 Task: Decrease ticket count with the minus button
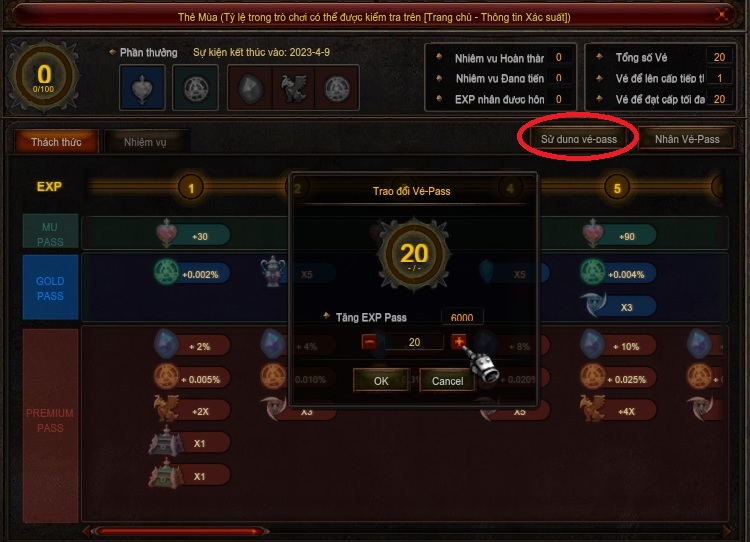pyautogui.click(x=369, y=342)
